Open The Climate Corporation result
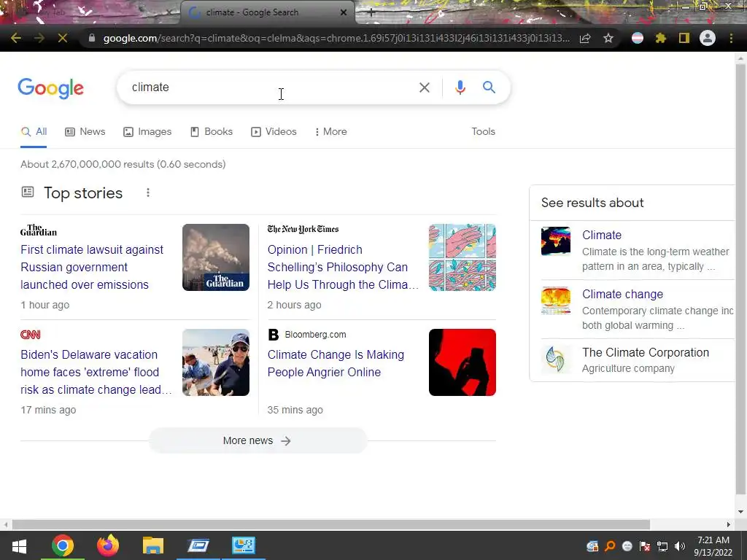Image resolution: width=747 pixels, height=560 pixels. tap(645, 353)
